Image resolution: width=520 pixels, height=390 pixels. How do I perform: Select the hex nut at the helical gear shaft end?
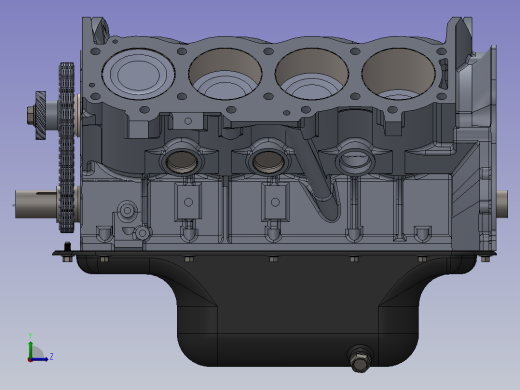point(30,115)
